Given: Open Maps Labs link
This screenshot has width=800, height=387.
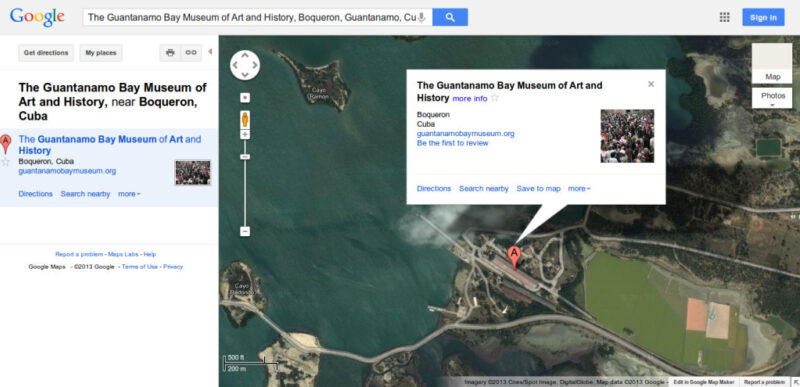Looking at the screenshot, I should click(123, 254).
